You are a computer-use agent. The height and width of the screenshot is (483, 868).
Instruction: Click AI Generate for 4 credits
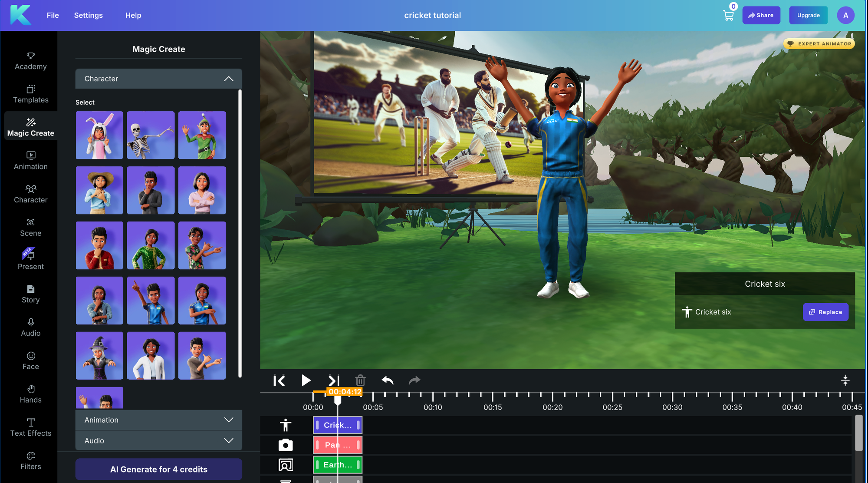(x=158, y=469)
